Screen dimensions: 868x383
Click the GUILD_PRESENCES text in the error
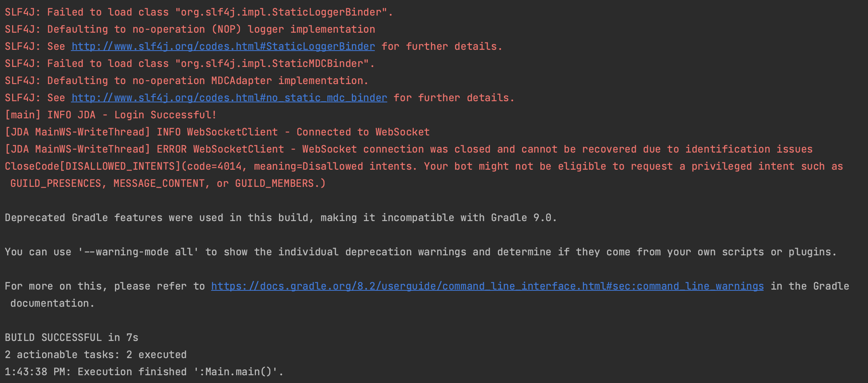(x=56, y=183)
